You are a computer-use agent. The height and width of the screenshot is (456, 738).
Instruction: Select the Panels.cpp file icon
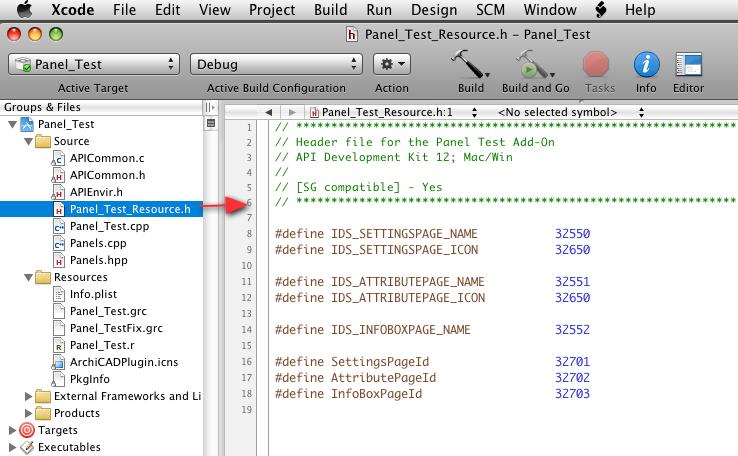pyautogui.click(x=58, y=243)
